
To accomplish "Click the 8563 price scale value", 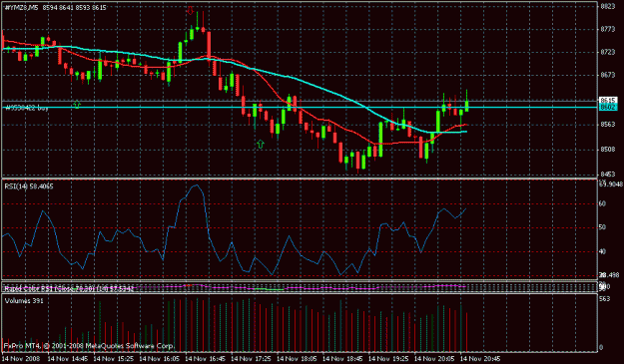I will point(608,125).
